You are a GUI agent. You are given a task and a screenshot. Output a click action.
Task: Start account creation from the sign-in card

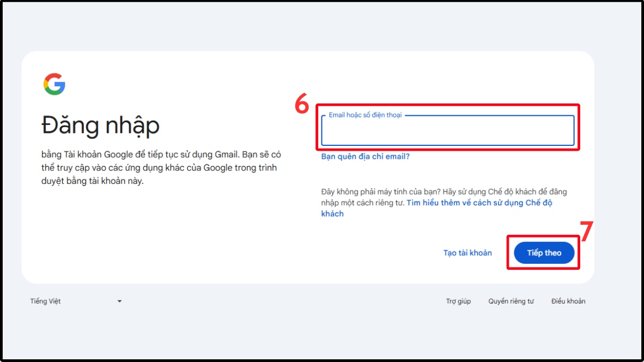(x=467, y=253)
